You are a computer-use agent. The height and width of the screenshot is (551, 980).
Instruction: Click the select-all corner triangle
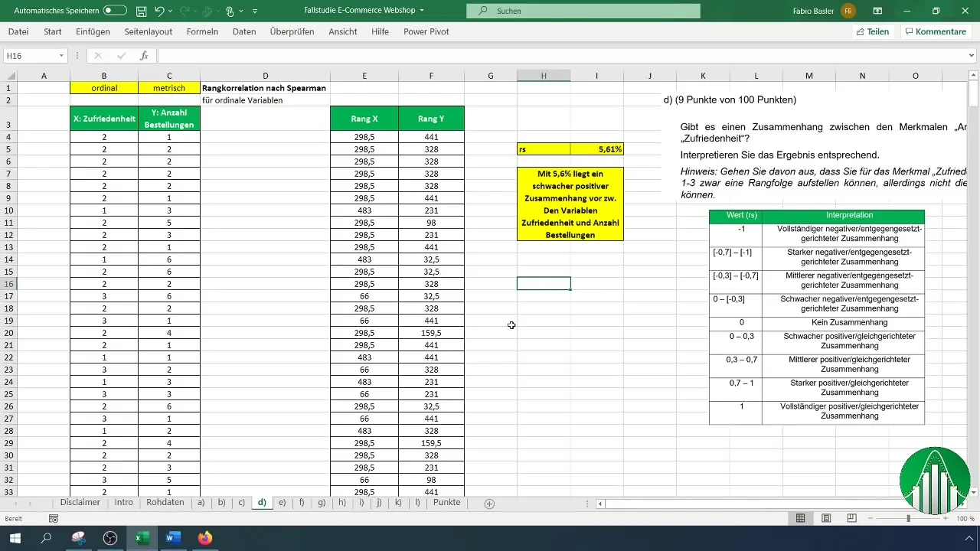tap(11, 75)
